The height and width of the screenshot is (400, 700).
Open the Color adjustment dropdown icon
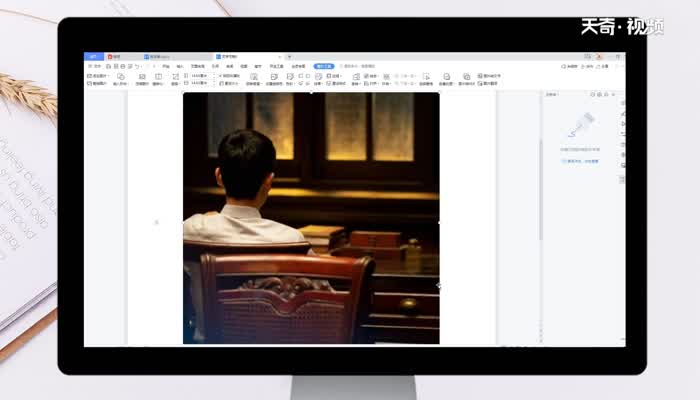coord(290,77)
